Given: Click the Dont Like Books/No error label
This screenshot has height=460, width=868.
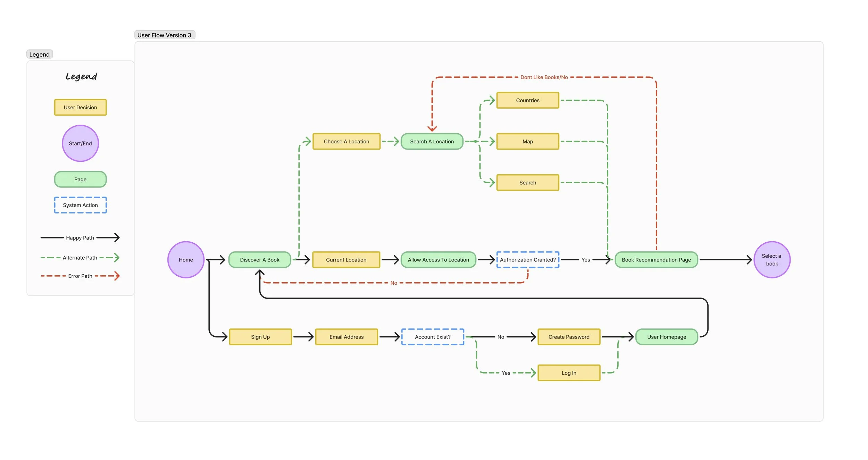Looking at the screenshot, I should click(x=544, y=77).
